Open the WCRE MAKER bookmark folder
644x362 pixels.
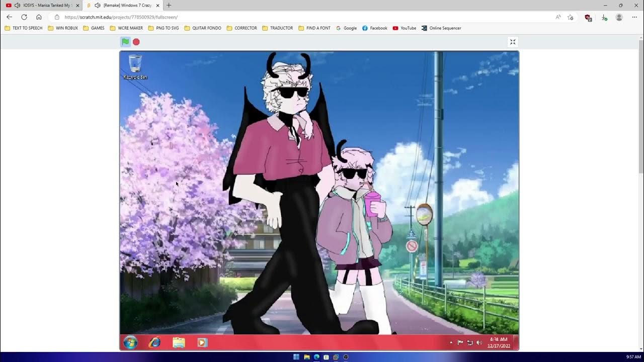coord(126,28)
